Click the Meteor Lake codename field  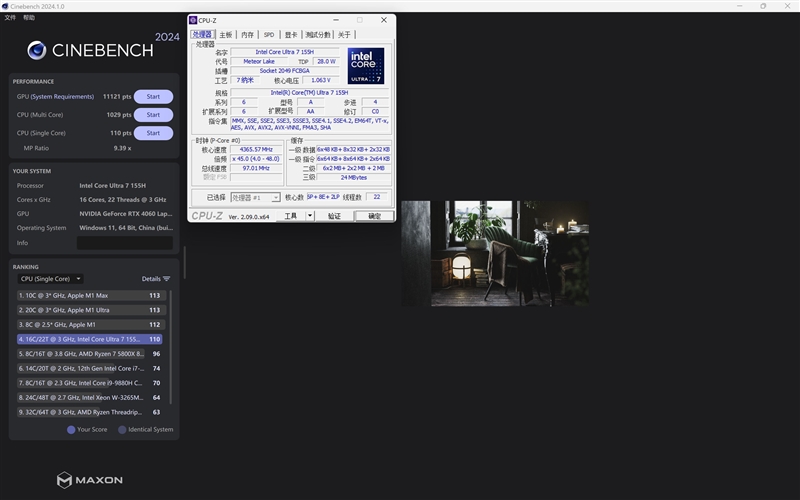coord(259,61)
